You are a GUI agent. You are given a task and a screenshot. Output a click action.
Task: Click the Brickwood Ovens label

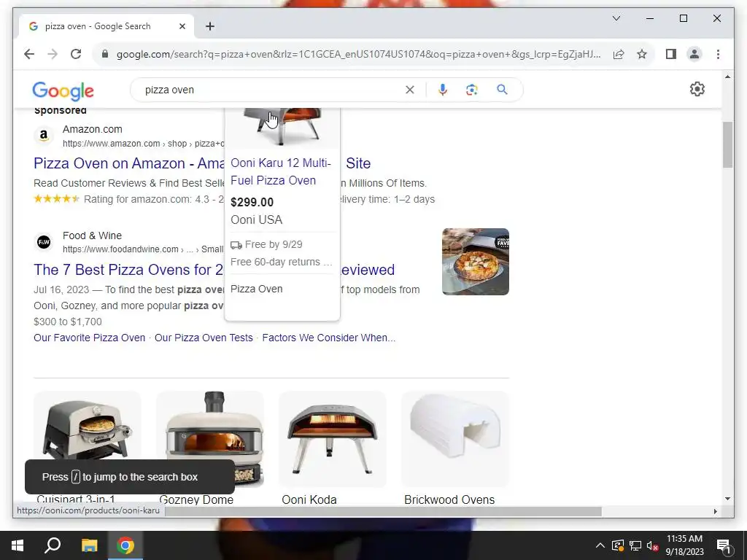[x=449, y=499]
